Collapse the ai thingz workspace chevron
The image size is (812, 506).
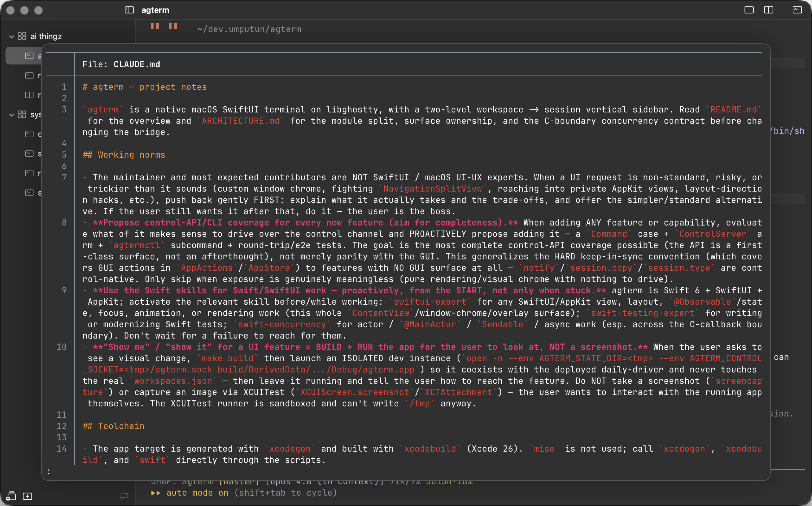click(x=11, y=36)
